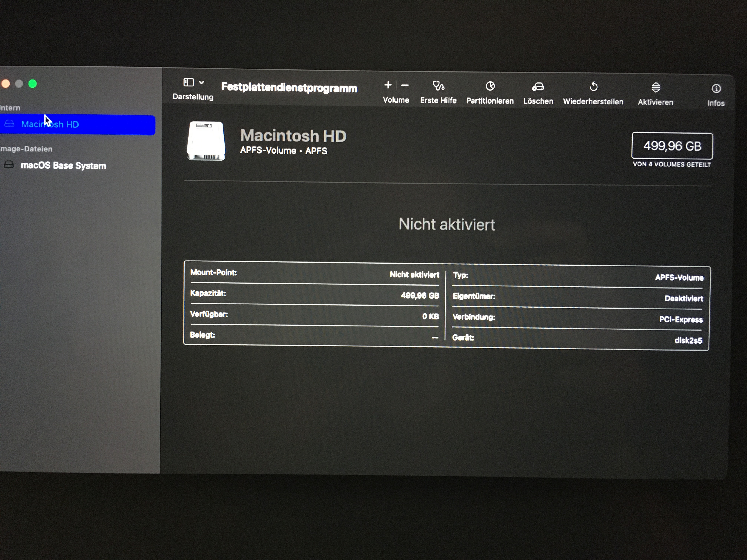Click the plus icon to add volume

click(x=388, y=85)
